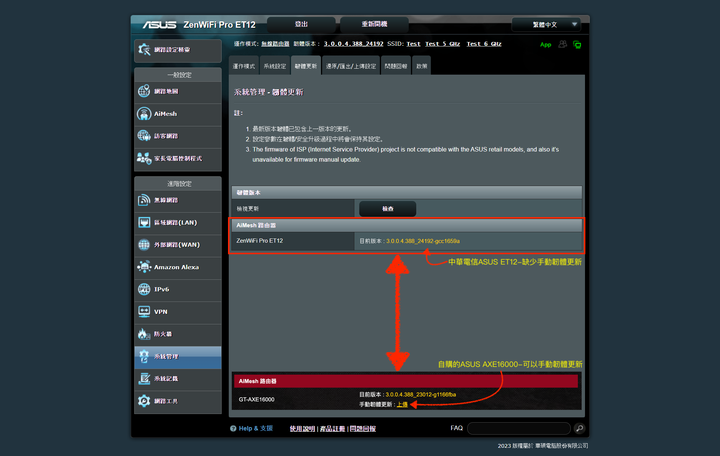Image resolution: width=720 pixels, height=456 pixels.
Task: Open the 系統管理 administration gear icon
Action: point(144,356)
